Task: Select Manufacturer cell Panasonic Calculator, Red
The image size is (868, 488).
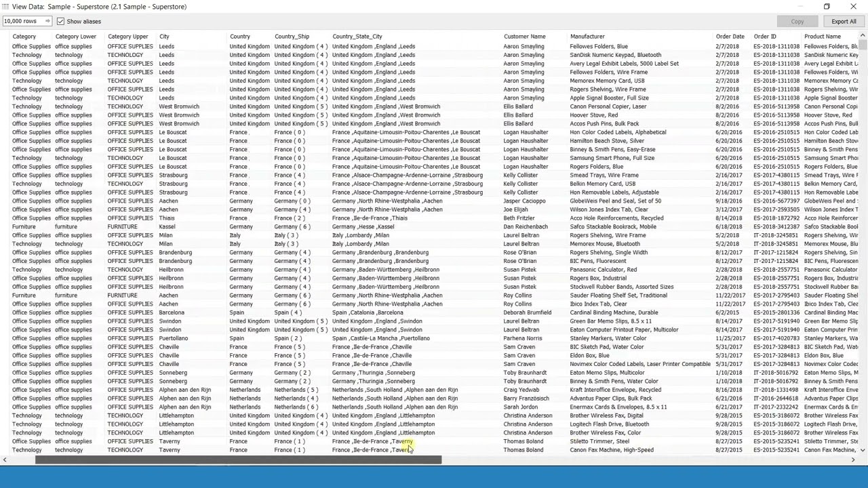Action: click(603, 270)
